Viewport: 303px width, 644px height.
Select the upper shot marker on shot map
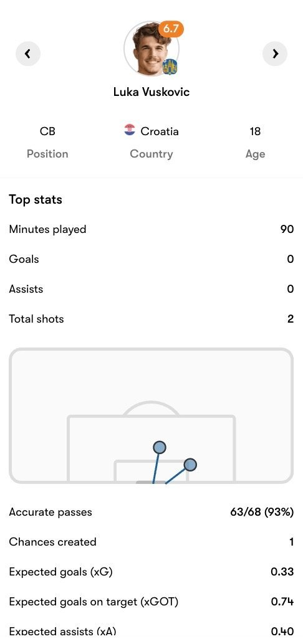(x=159, y=447)
